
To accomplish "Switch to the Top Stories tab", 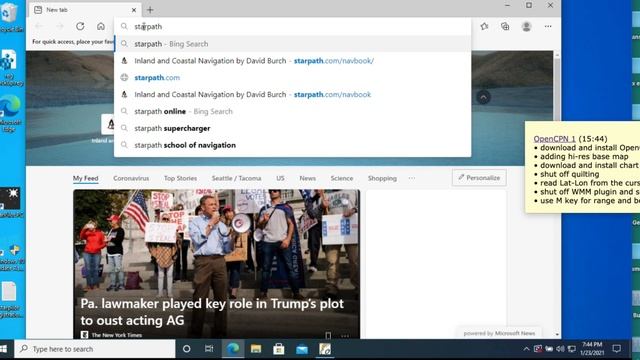I will point(180,178).
